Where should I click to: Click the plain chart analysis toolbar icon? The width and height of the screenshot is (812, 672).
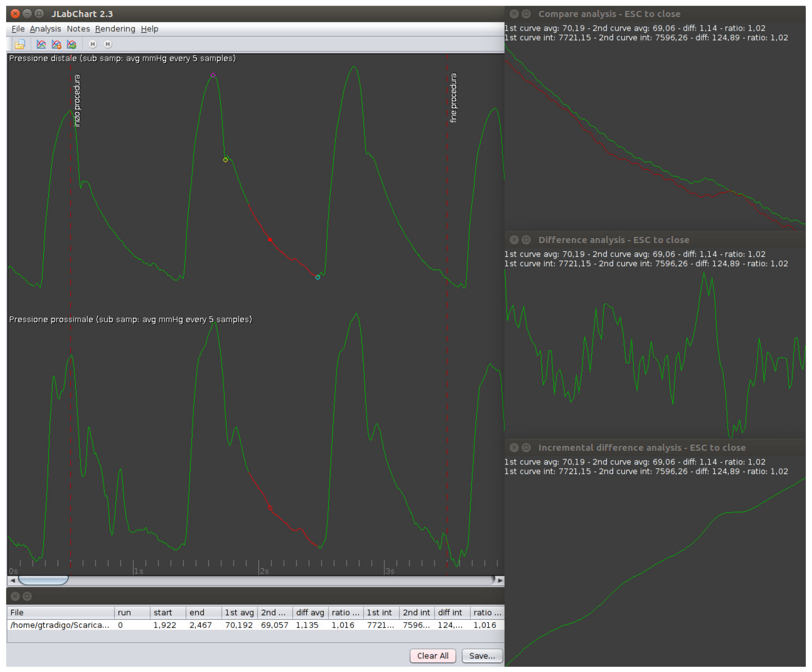coord(41,45)
